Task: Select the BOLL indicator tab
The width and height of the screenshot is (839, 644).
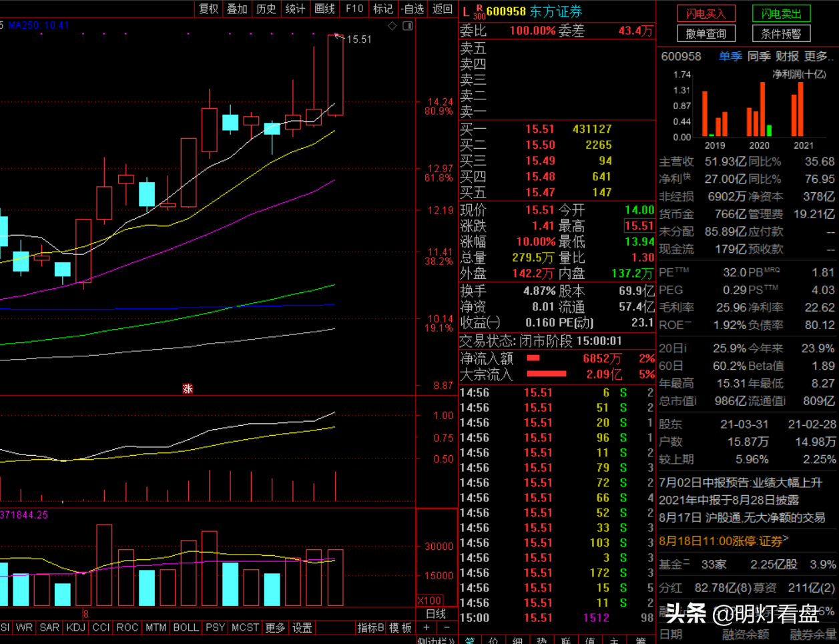Action: (x=186, y=628)
